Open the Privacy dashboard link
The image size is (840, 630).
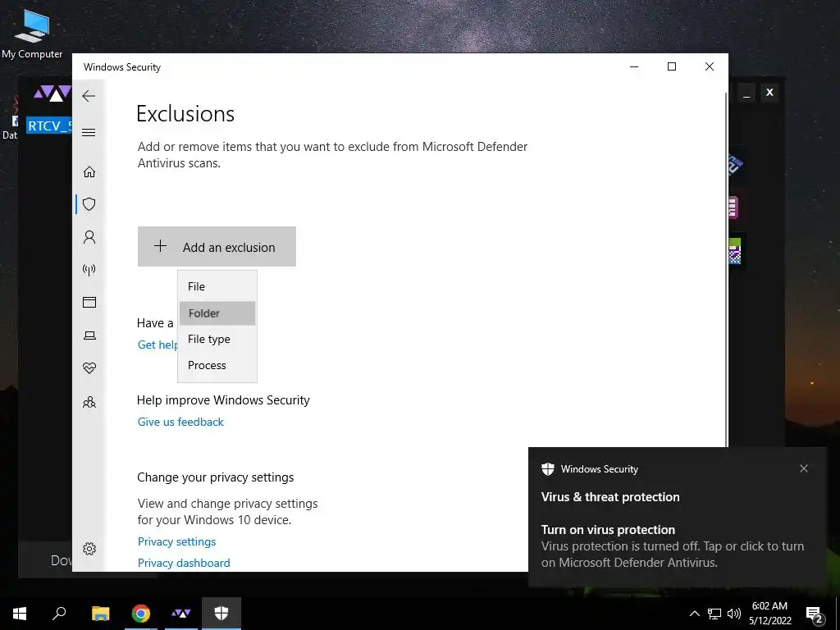click(x=184, y=563)
